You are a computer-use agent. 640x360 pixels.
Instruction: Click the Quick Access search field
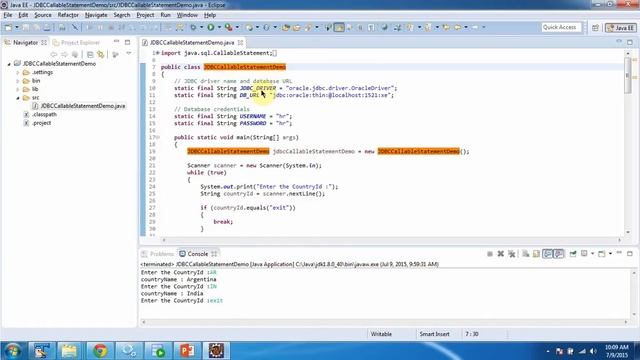tap(560, 27)
